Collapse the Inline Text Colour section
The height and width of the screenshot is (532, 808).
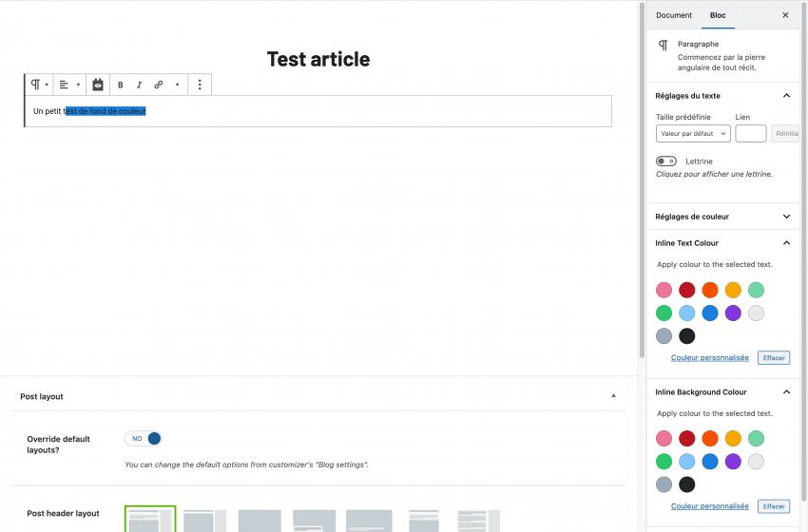pos(786,243)
